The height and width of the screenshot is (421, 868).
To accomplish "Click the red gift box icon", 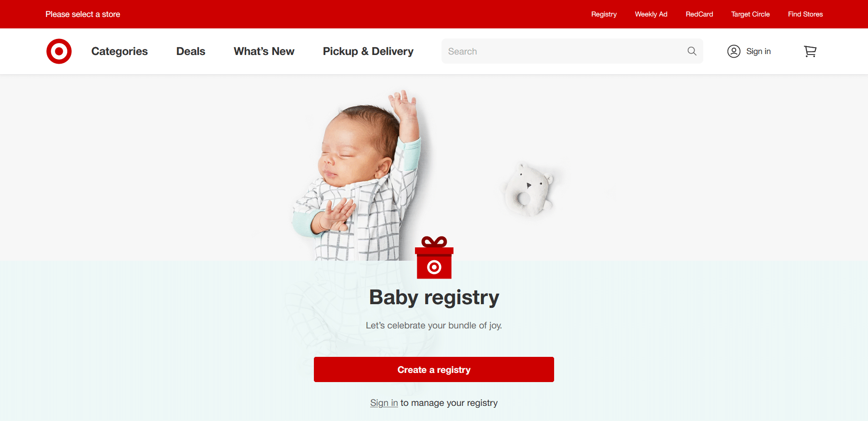I will [x=434, y=257].
